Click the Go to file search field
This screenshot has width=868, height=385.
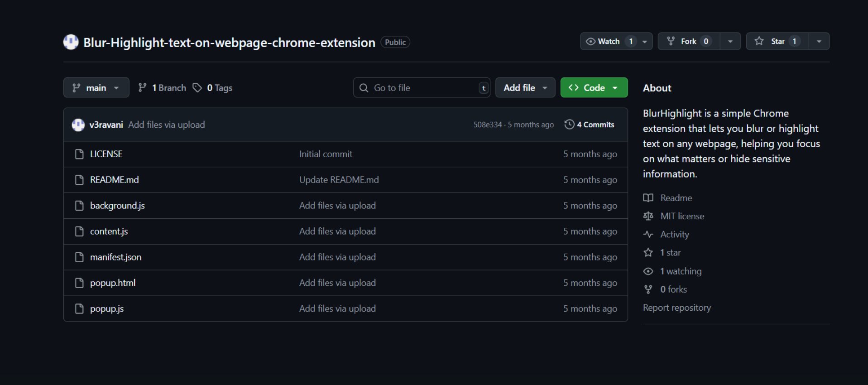421,88
